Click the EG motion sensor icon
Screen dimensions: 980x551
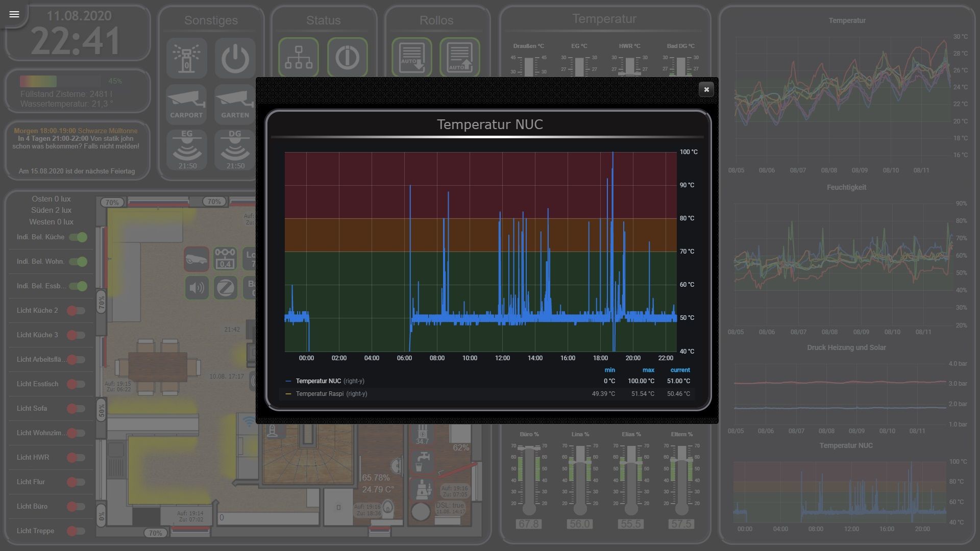click(187, 149)
